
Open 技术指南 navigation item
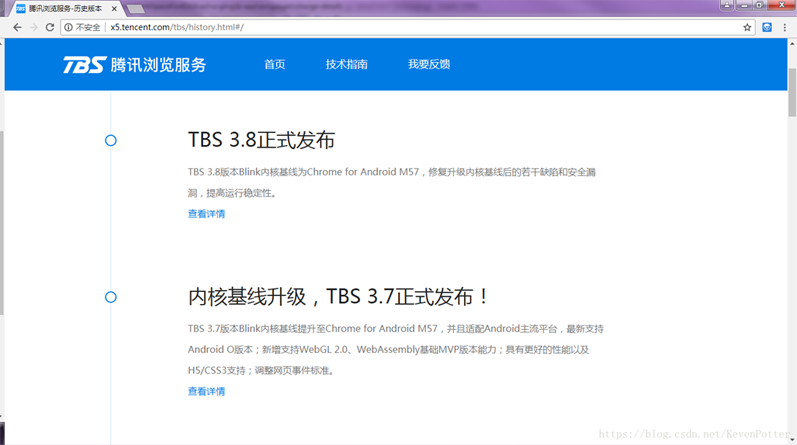(x=347, y=64)
